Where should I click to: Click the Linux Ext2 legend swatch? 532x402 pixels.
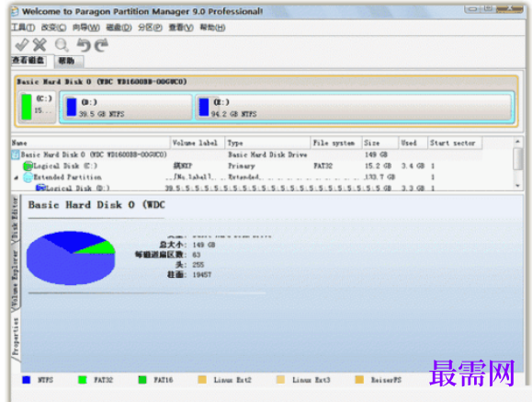pos(202,380)
